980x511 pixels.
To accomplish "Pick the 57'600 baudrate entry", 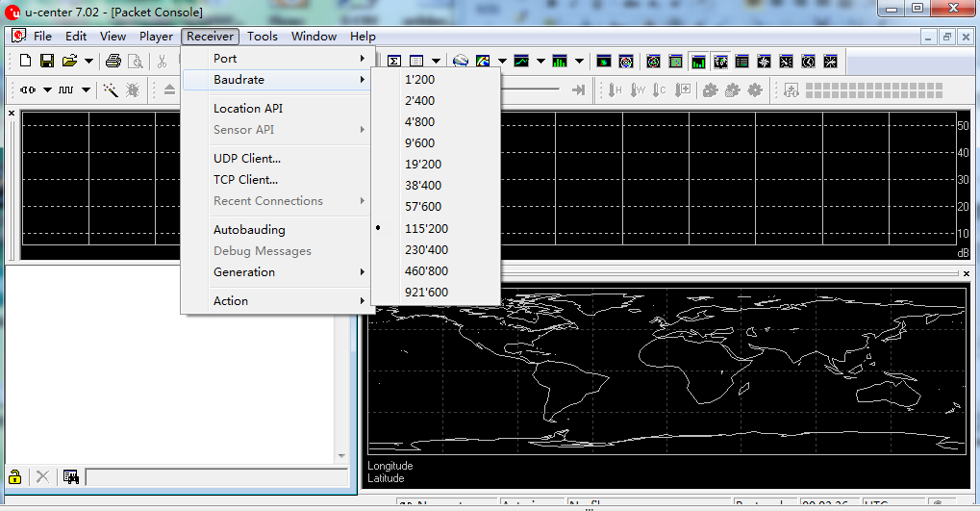I will (436, 207).
